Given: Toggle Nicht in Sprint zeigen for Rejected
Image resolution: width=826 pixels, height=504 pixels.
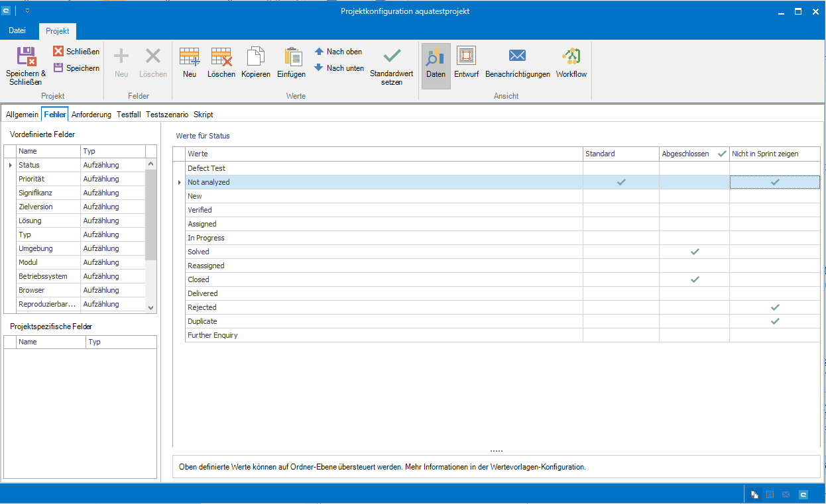Looking at the screenshot, I should 775,307.
